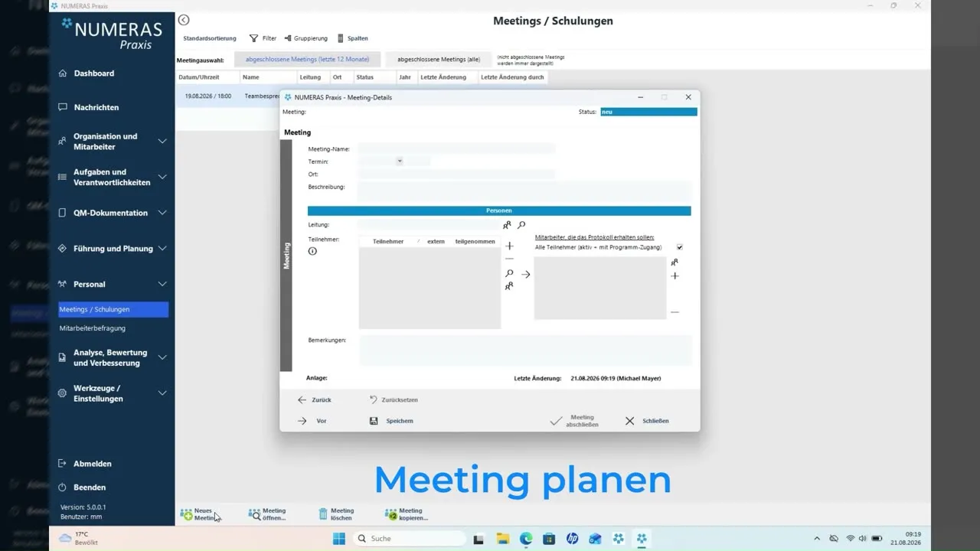Expand Werkzeuge / Einstellungen section
980x551 pixels.
point(162,393)
